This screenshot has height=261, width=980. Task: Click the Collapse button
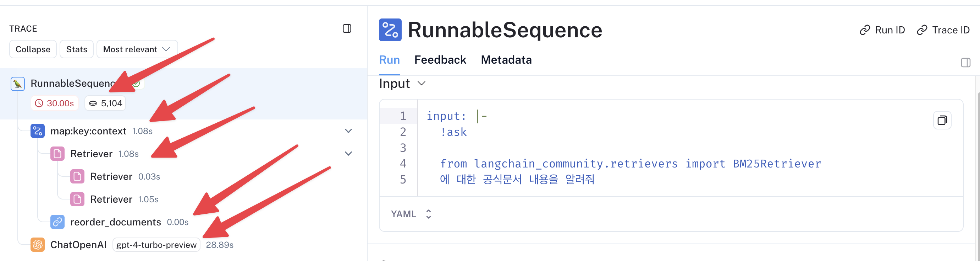33,49
